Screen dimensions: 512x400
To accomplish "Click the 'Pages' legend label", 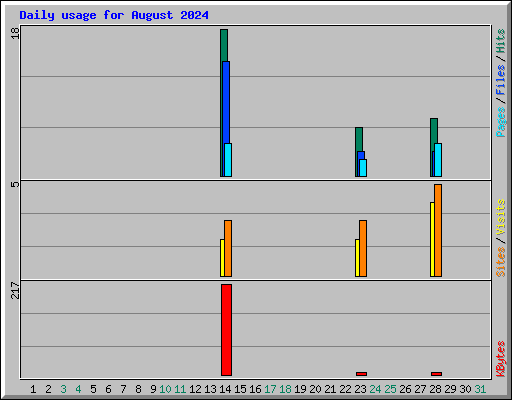I will (x=501, y=122).
